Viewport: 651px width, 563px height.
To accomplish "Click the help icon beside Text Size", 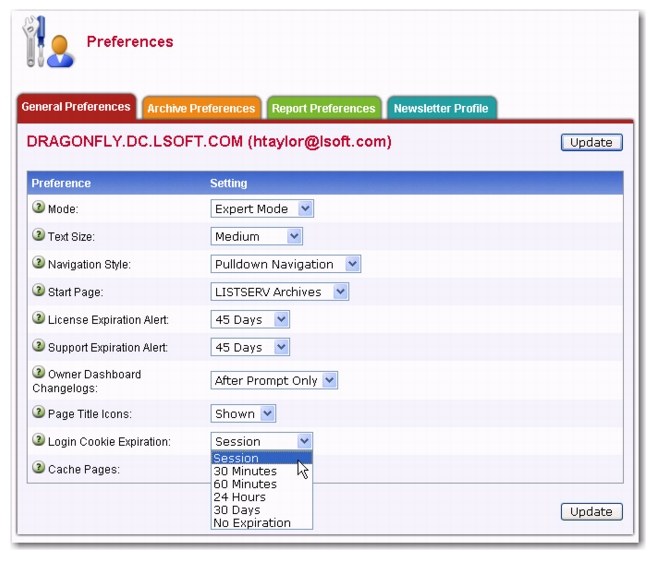I will (x=39, y=236).
